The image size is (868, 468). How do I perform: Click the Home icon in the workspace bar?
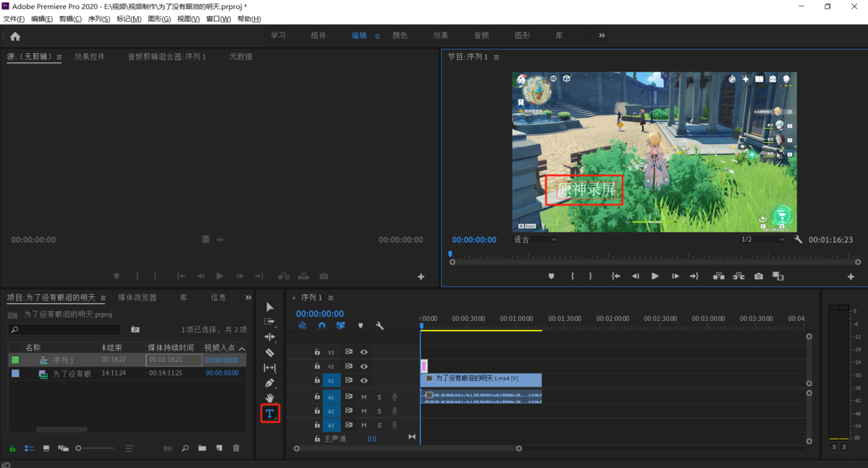15,36
